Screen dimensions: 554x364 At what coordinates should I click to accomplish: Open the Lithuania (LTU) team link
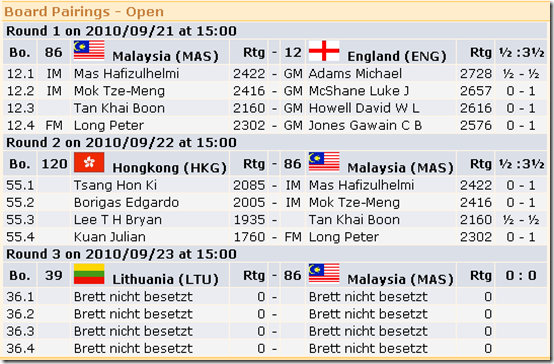tap(165, 280)
